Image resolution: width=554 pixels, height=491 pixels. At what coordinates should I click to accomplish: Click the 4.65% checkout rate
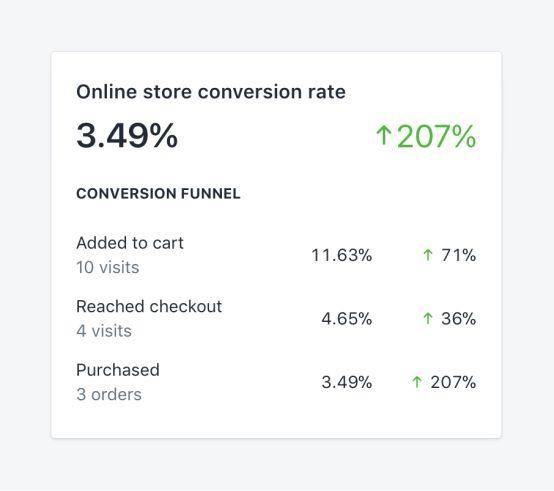(x=347, y=319)
